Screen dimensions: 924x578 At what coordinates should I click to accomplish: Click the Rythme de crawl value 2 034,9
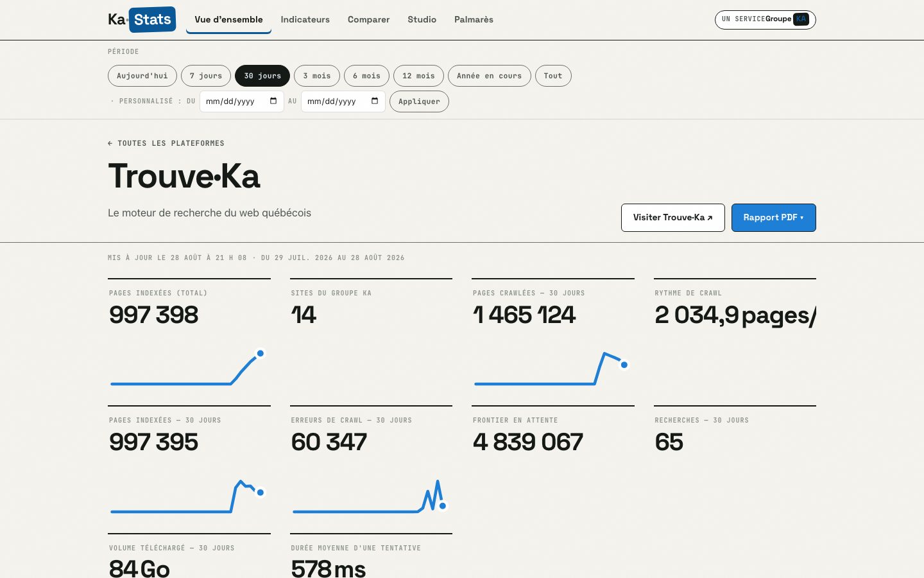735,315
